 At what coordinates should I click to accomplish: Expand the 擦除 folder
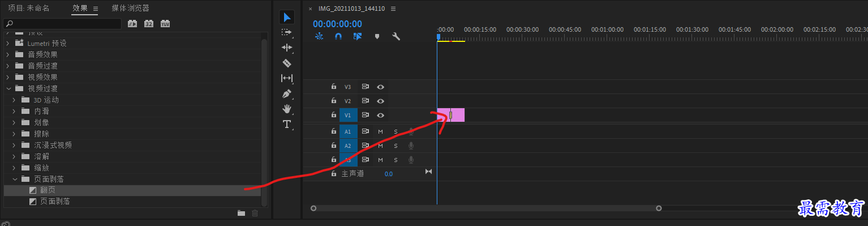coord(14,134)
